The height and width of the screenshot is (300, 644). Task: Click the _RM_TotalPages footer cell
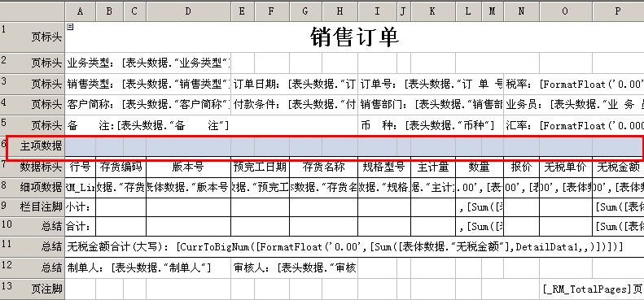coord(591,289)
